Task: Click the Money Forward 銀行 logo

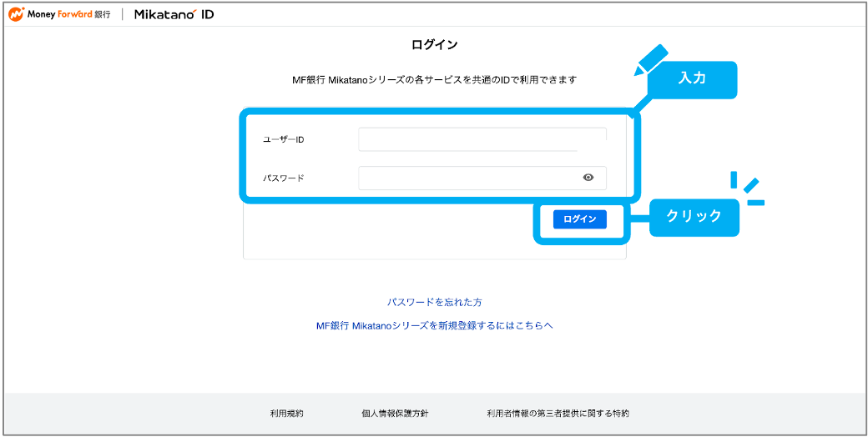Action: click(x=58, y=14)
